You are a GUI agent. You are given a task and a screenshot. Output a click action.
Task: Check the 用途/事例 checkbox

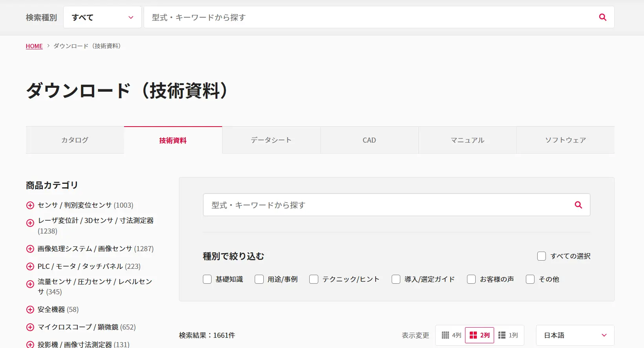click(x=259, y=279)
